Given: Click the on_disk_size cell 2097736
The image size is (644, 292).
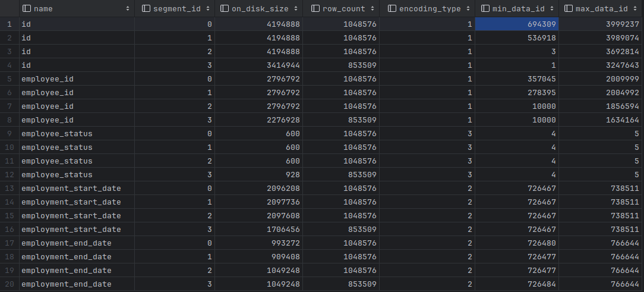Looking at the screenshot, I should tap(258, 202).
